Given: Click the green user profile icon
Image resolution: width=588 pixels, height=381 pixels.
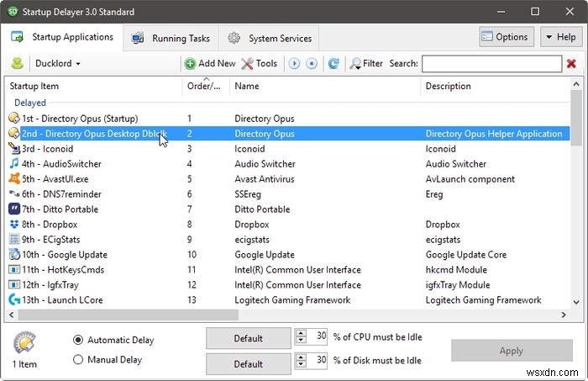Looking at the screenshot, I should click(18, 63).
